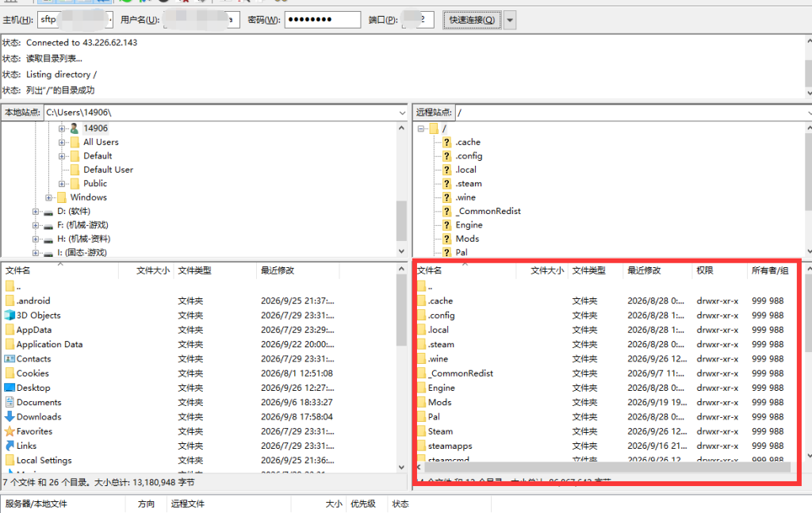Click the _CommonRedist question-mark icon in remote tree

pos(447,211)
